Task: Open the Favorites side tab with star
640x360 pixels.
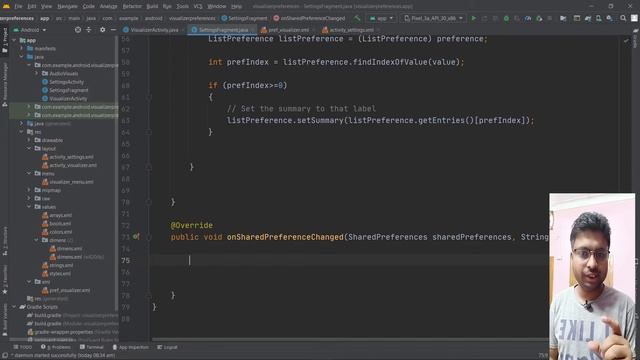Action: coord(4,280)
